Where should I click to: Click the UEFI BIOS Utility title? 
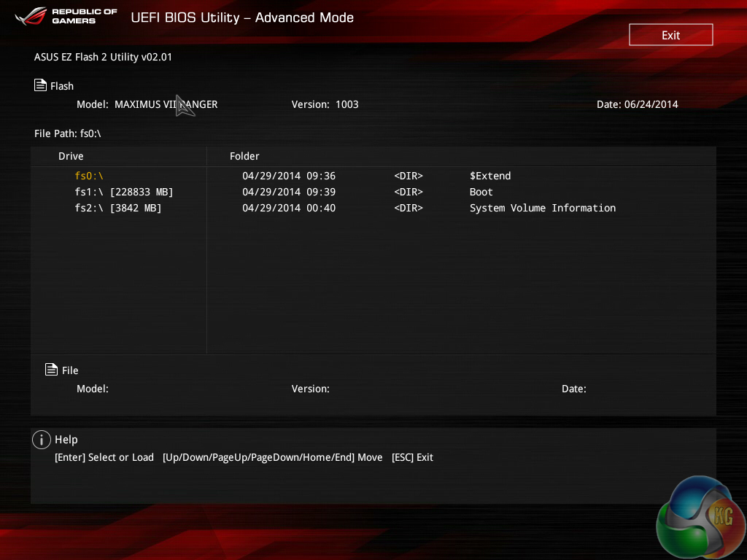[242, 17]
